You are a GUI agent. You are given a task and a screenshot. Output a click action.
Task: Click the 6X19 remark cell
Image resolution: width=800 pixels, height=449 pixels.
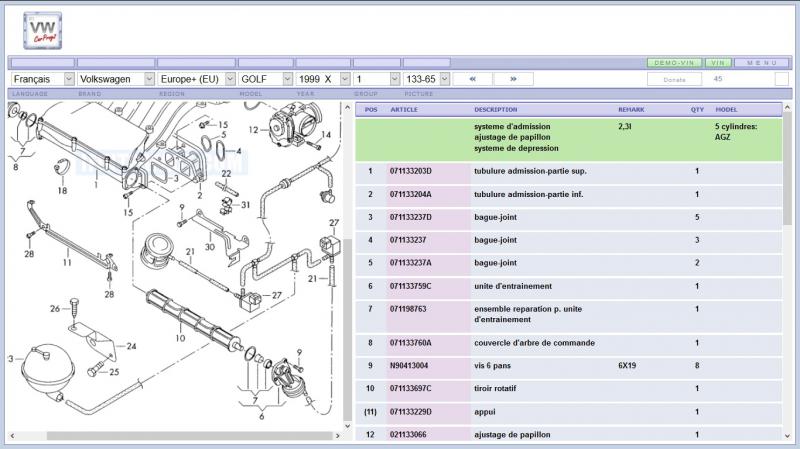tap(627, 366)
